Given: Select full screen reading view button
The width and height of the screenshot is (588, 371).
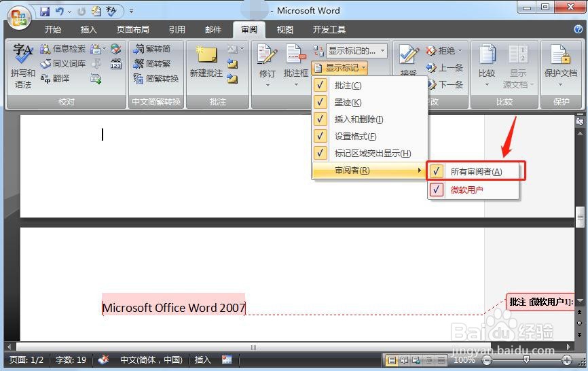Looking at the screenshot, I should click(404, 361).
